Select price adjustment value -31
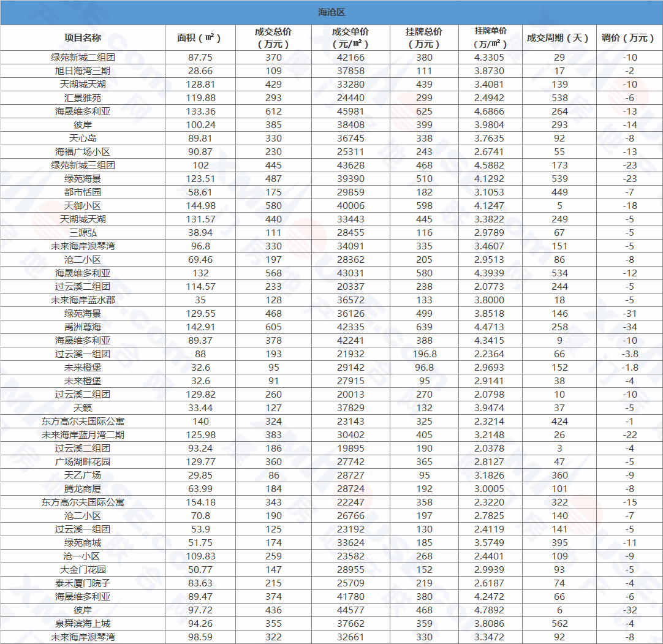Image resolution: width=663 pixels, height=644 pixels. click(x=629, y=314)
